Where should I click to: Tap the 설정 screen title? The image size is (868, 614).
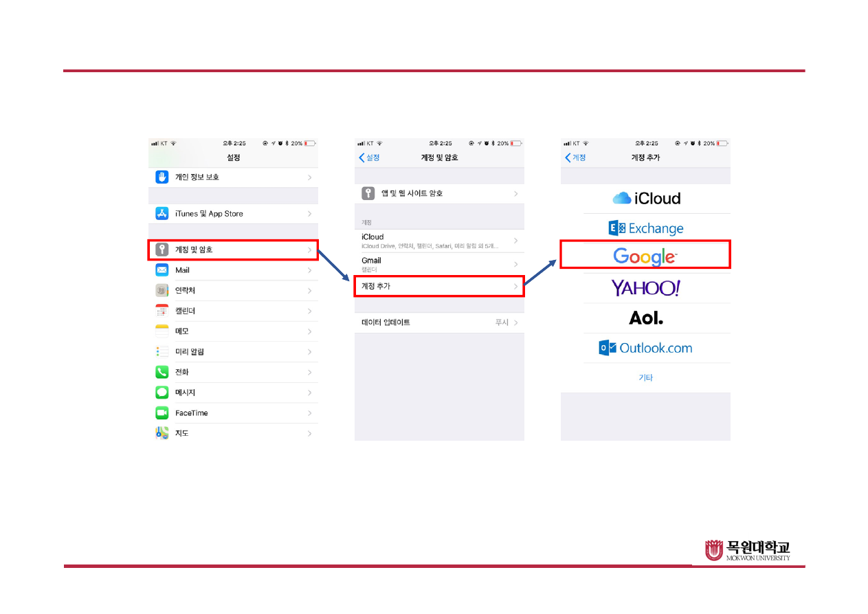click(234, 157)
